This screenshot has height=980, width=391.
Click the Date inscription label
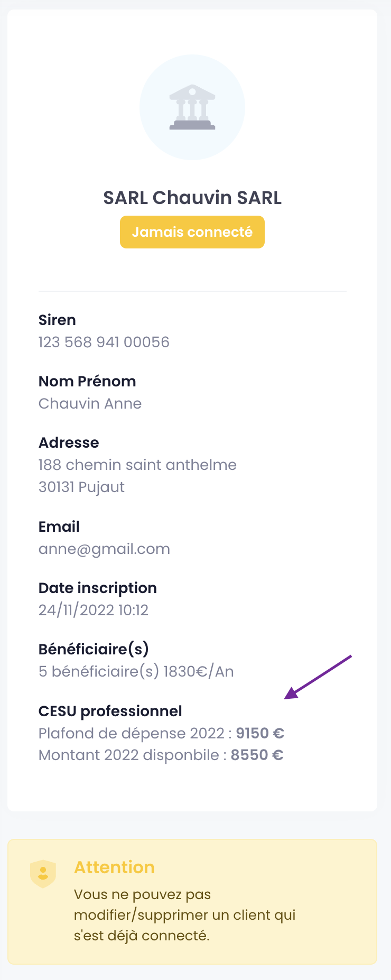tap(98, 588)
